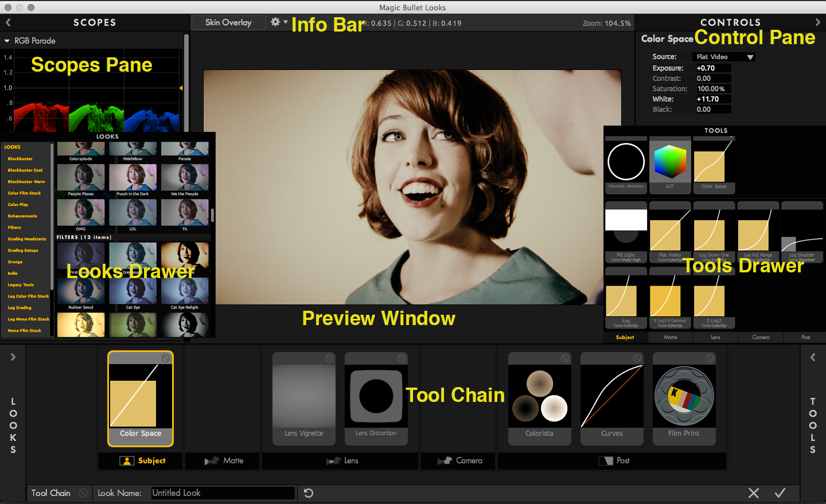Click the Looks drawer thumbnail scrollbar
The height and width of the screenshot is (504, 826).
[x=212, y=215]
